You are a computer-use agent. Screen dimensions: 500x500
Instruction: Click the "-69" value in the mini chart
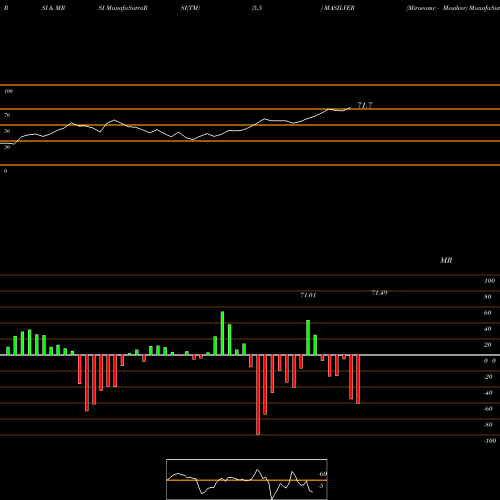pyautogui.click(x=322, y=474)
